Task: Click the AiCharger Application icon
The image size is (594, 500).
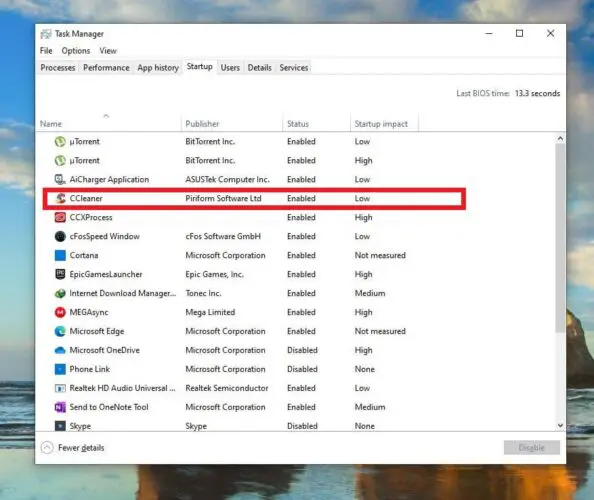Action: (x=60, y=180)
